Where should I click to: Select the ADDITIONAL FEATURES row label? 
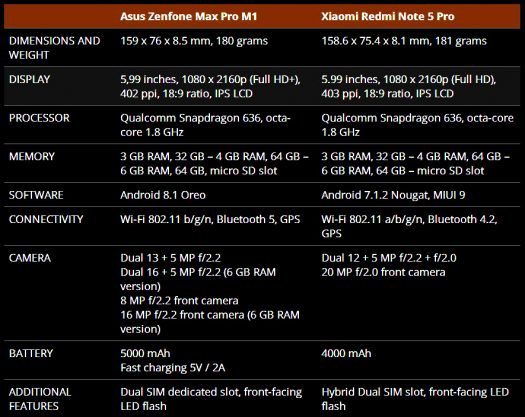[x=40, y=399]
